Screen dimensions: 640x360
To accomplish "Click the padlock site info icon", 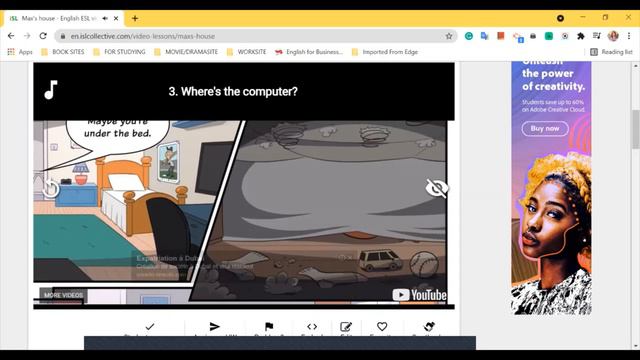I will click(x=62, y=36).
